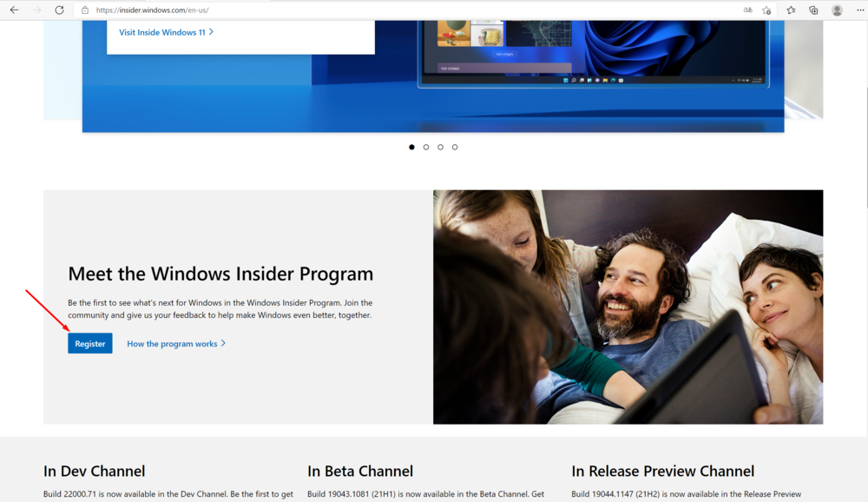Open the Favorites list
868x502 pixels.
coord(791,10)
